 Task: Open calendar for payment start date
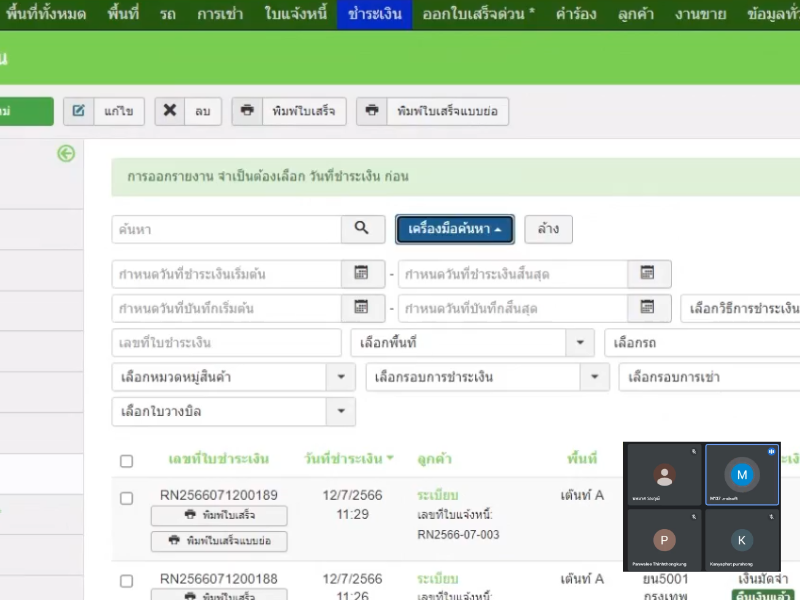(362, 273)
